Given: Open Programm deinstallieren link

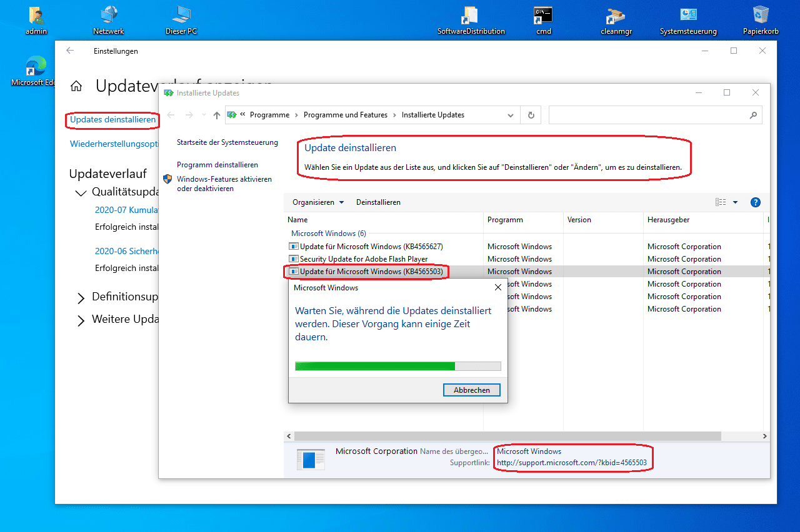Looking at the screenshot, I should tap(217, 165).
